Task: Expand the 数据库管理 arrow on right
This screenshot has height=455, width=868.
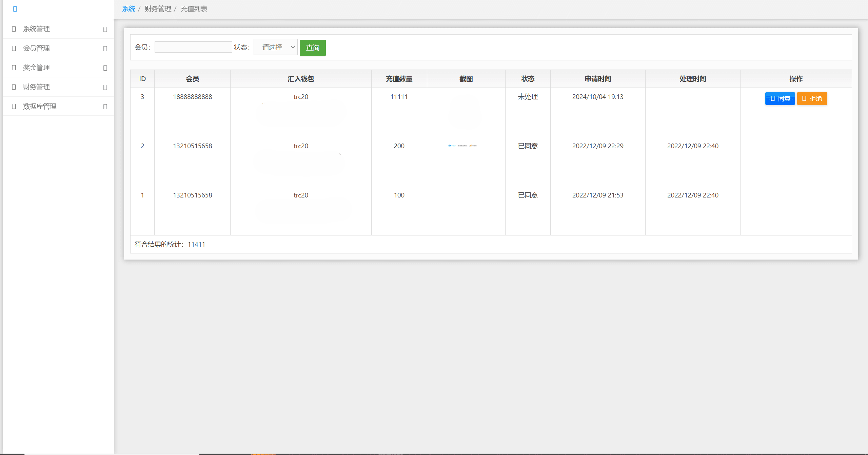Action: pyautogui.click(x=105, y=107)
